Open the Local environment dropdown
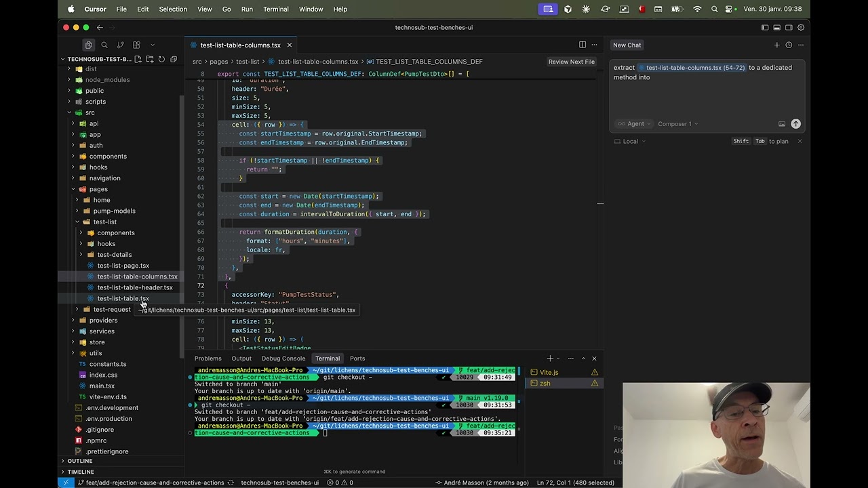The width and height of the screenshot is (868, 488). pos(630,141)
